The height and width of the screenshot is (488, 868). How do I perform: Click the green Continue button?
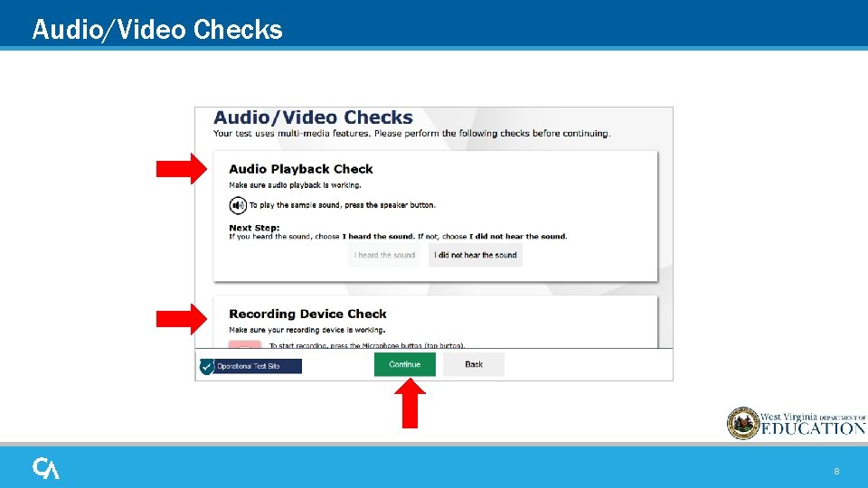(405, 364)
